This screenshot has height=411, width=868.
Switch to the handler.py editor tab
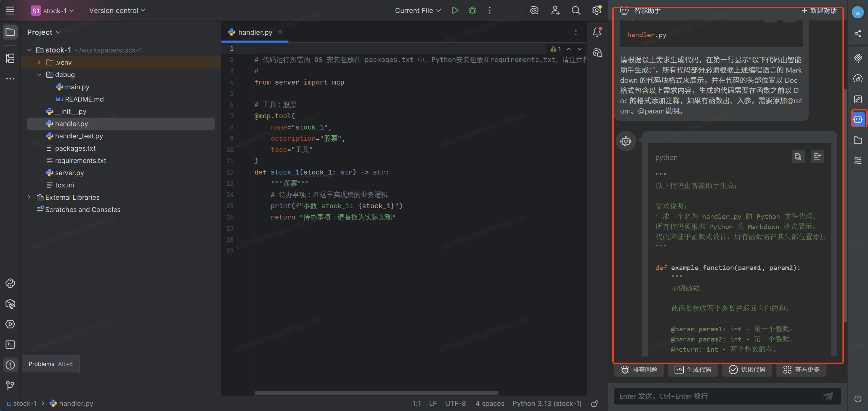[255, 32]
